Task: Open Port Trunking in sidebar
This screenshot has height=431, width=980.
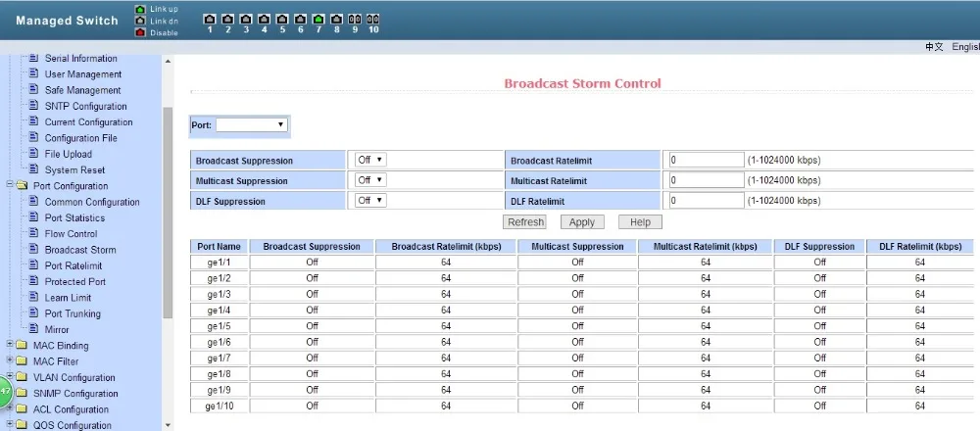Action: coord(73,312)
